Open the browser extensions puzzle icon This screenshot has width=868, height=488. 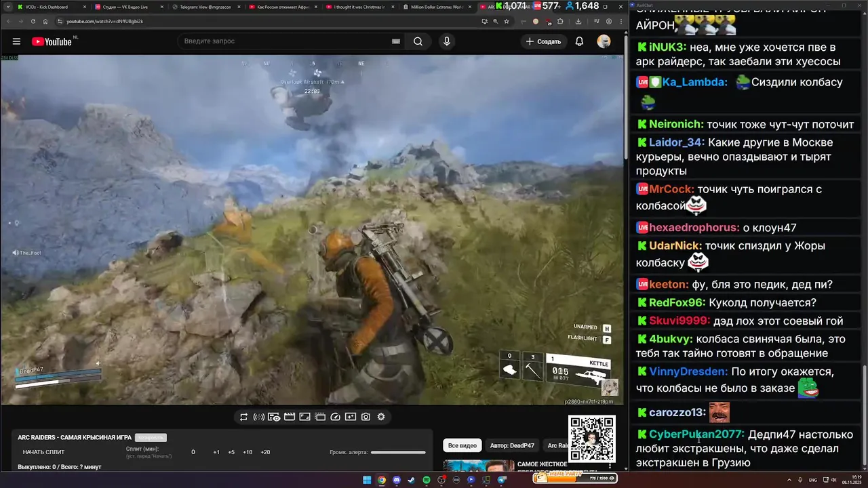tap(561, 21)
